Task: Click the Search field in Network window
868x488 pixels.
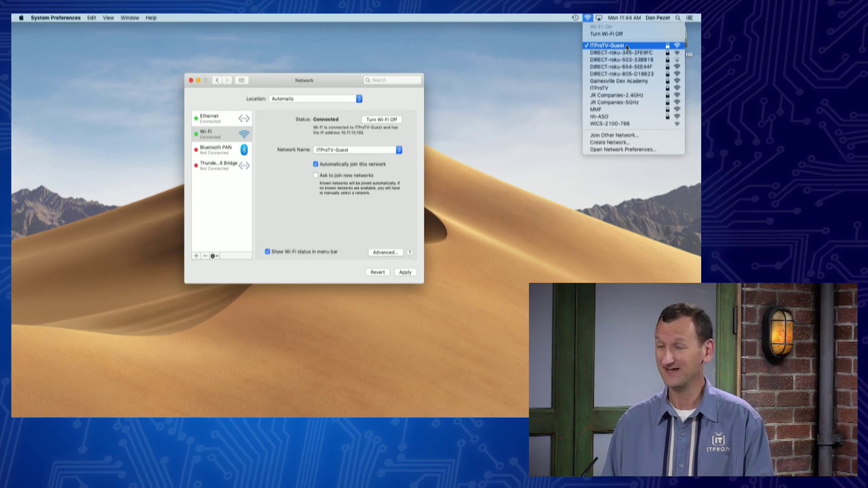Action: [x=392, y=80]
